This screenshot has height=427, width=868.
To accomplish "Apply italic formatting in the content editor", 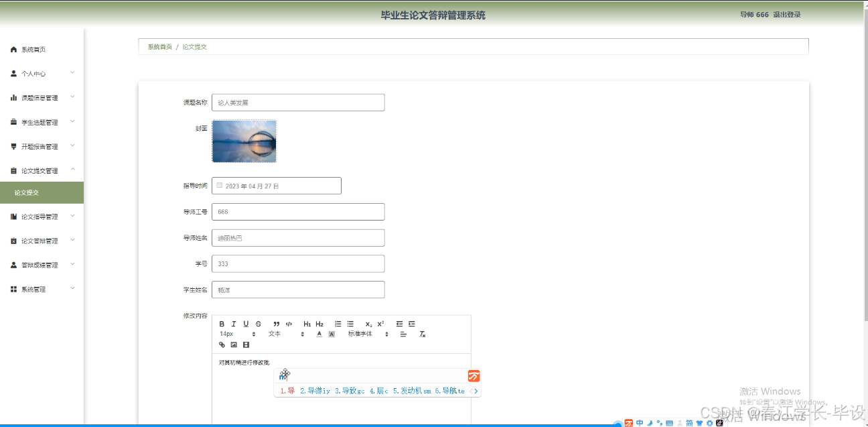I will click(x=234, y=324).
